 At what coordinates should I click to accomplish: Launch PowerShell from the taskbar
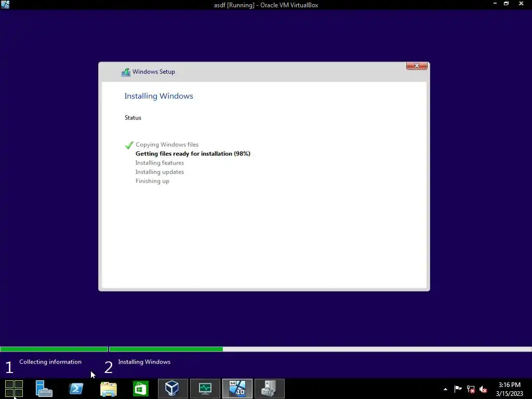tap(76, 389)
